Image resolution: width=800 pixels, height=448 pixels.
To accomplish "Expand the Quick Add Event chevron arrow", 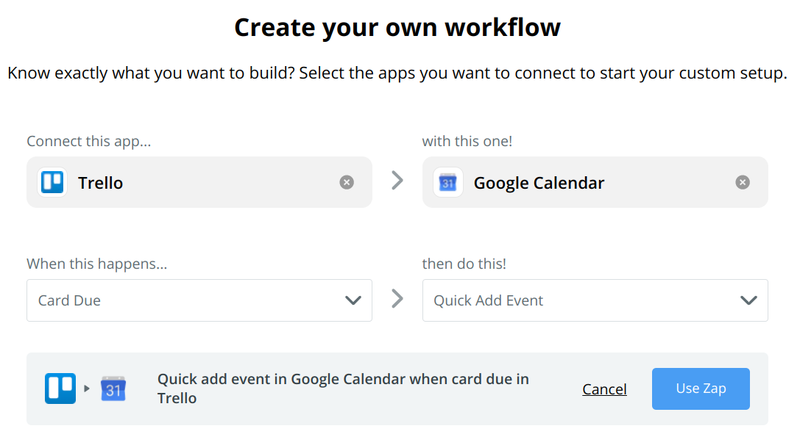I will (748, 301).
